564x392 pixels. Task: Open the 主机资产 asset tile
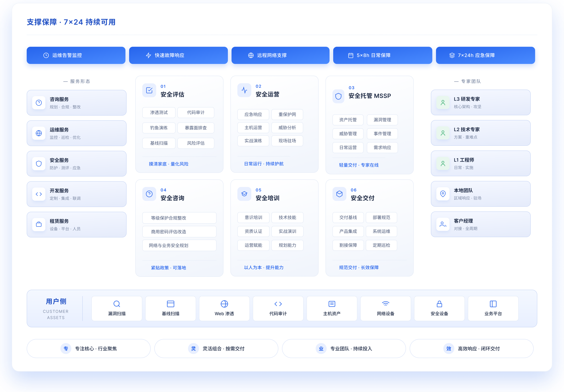click(x=332, y=308)
